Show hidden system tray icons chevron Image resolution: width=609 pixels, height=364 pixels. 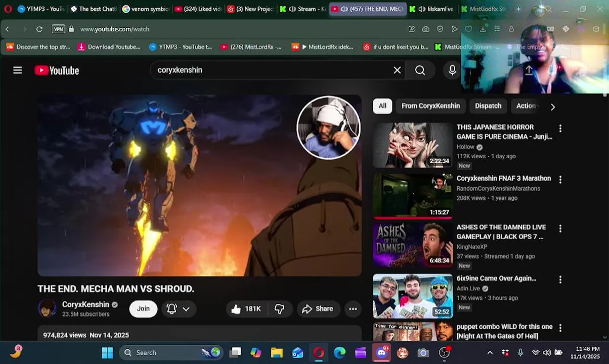[x=490, y=353]
